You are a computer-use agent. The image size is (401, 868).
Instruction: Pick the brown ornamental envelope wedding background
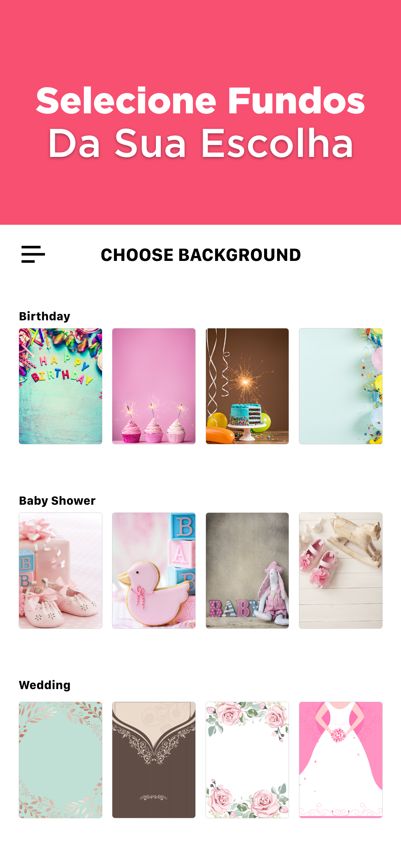(154, 760)
